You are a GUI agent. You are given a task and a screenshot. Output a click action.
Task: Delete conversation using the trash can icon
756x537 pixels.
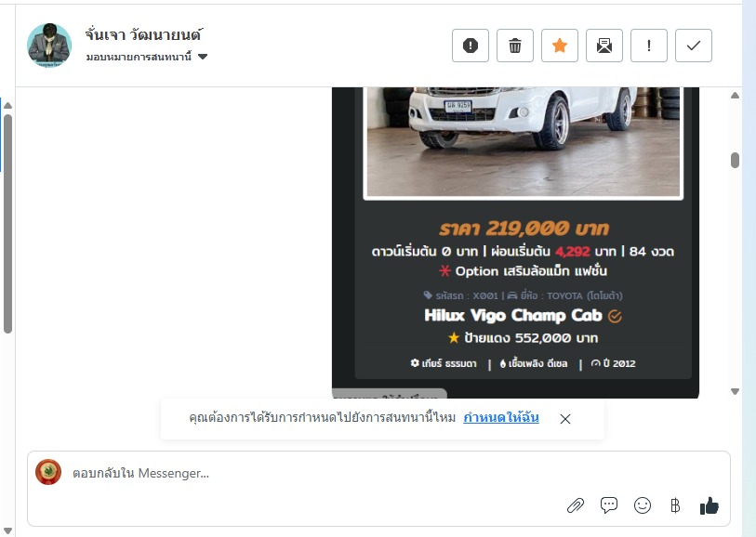pyautogui.click(x=515, y=46)
